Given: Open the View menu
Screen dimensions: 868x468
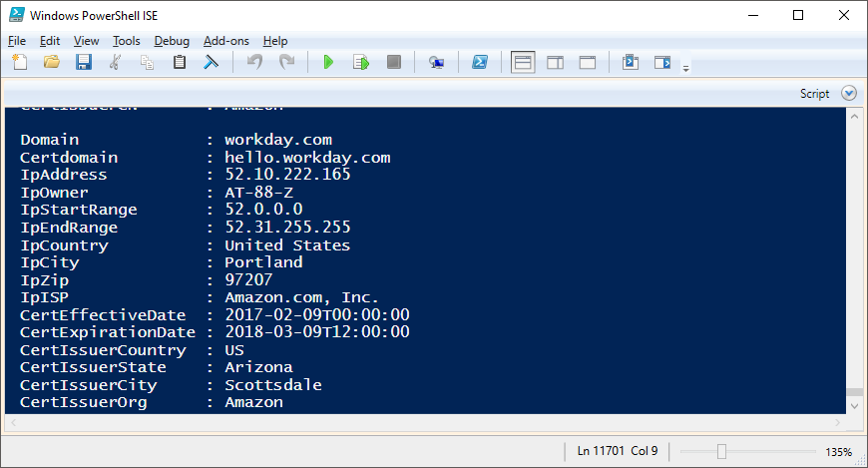Looking at the screenshot, I should (86, 41).
